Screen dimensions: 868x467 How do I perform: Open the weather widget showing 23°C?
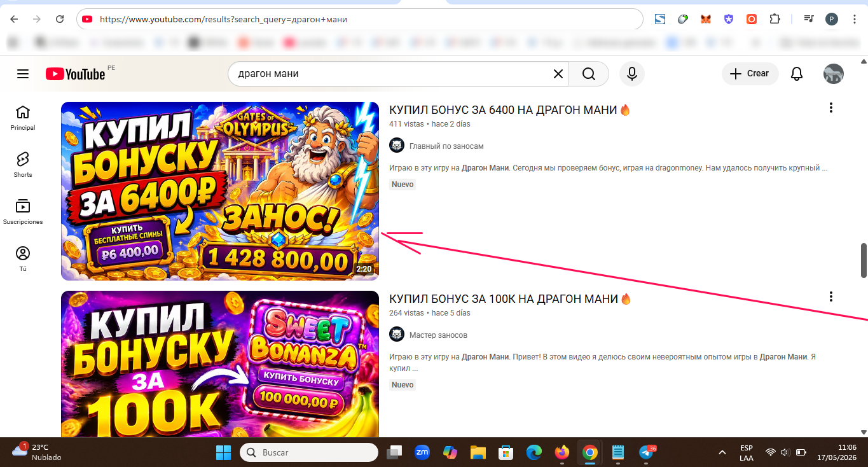coord(37,452)
